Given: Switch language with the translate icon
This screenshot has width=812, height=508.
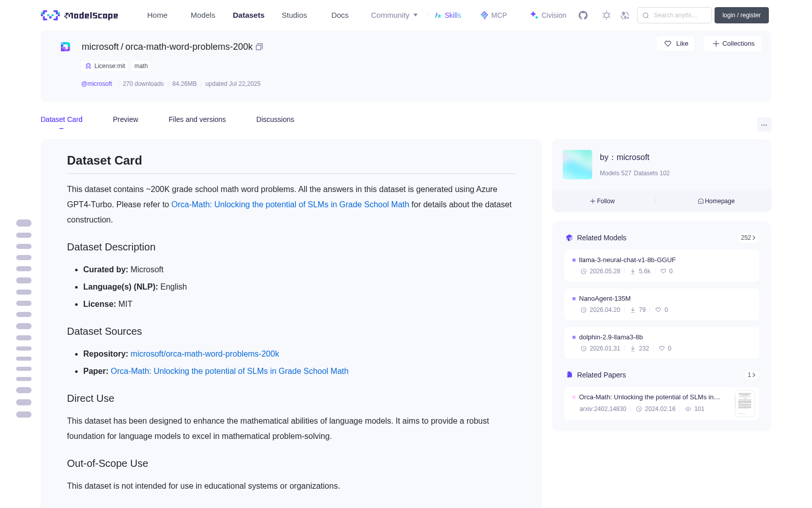Looking at the screenshot, I should tap(625, 15).
